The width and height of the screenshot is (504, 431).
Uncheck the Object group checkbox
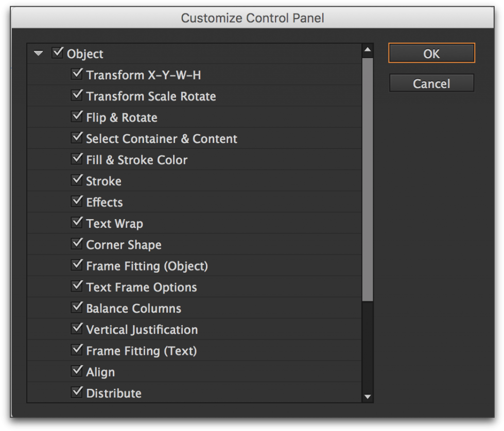point(58,53)
